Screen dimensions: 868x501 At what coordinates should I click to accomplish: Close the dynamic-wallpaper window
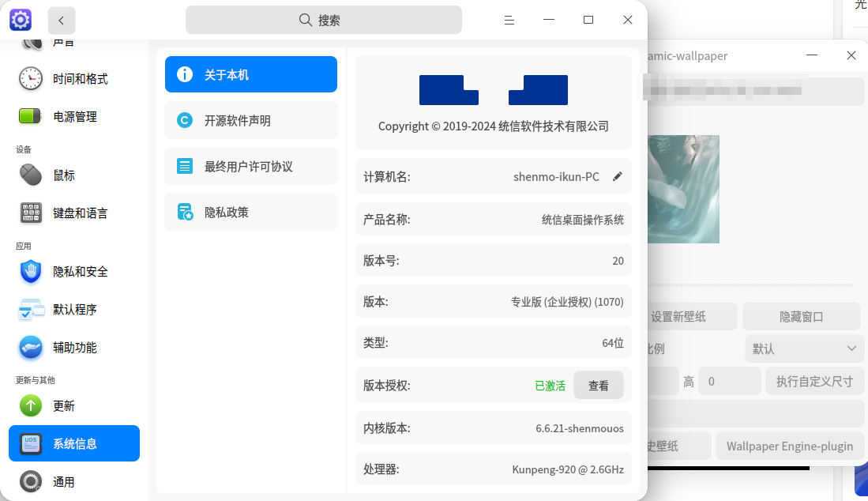point(851,55)
